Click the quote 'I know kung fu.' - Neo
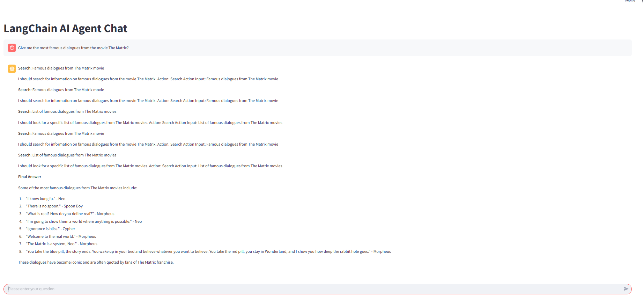The width and height of the screenshot is (644, 301). 45,199
